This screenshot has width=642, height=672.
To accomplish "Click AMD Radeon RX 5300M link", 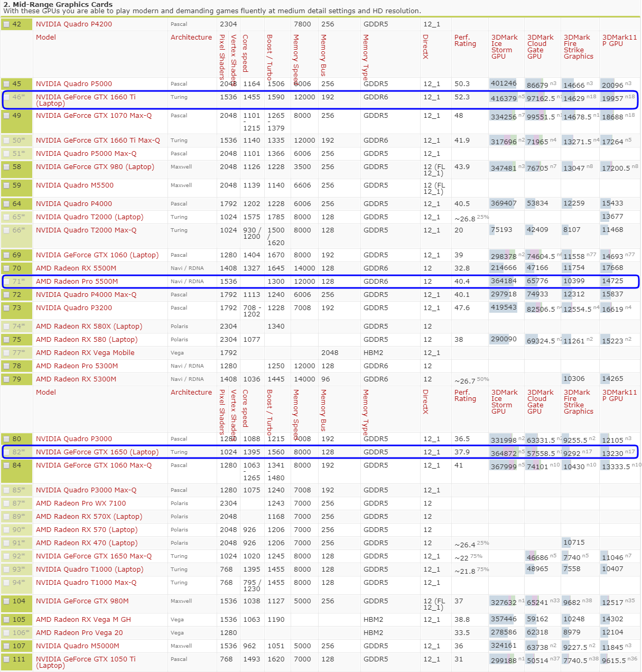I will coord(76,379).
